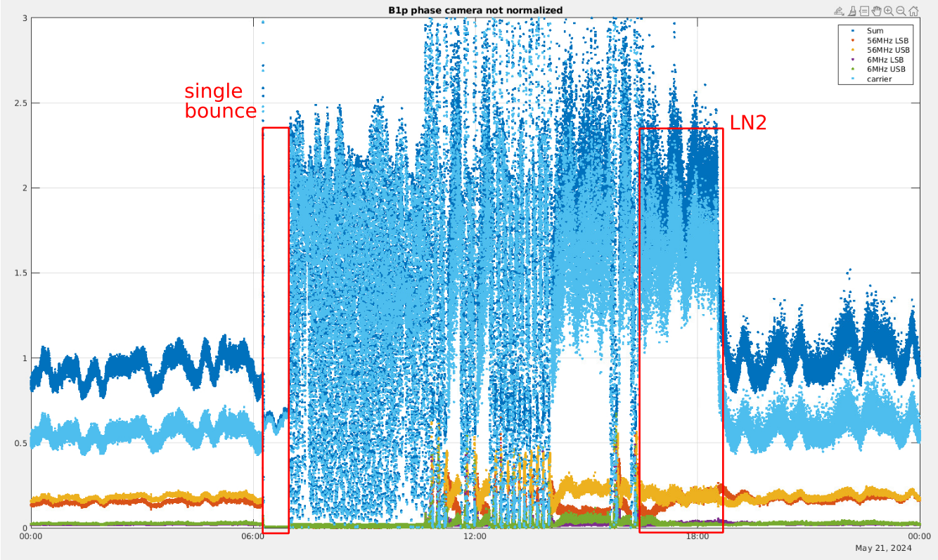Viewport: 938px width, 560px height.
Task: Click the Export figure icon in axes toolbar
Action: point(838,11)
